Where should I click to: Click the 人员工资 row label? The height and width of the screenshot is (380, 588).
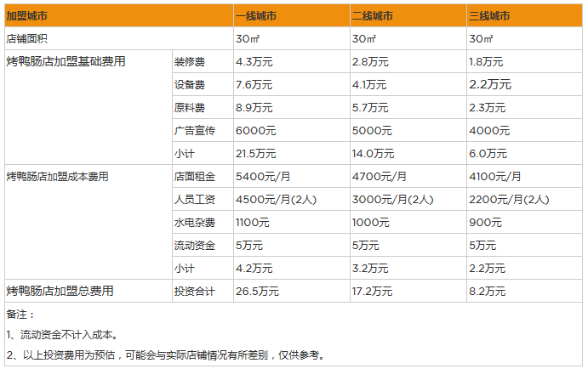click(x=195, y=200)
